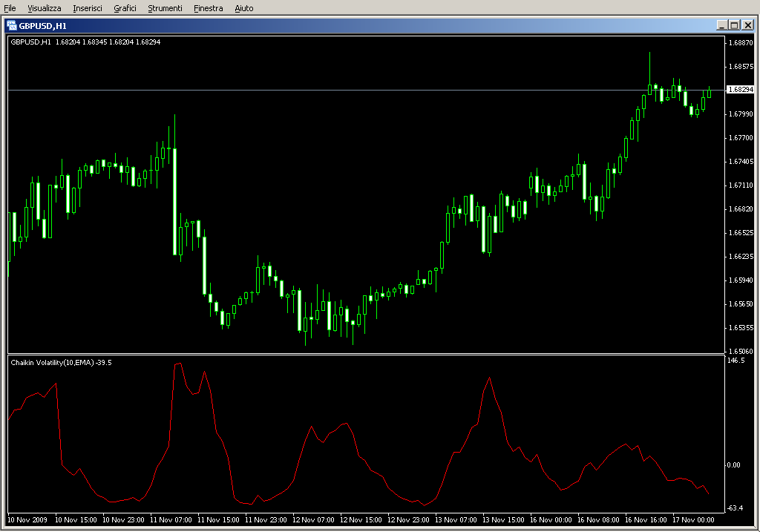Image resolution: width=760 pixels, height=532 pixels.
Task: Open the Finestra menu
Action: [x=208, y=8]
